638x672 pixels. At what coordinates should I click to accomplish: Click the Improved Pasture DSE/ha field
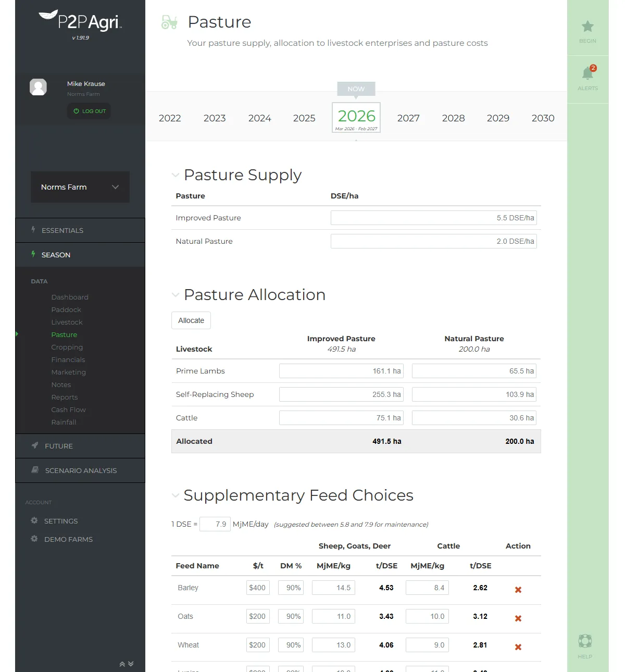tap(433, 218)
